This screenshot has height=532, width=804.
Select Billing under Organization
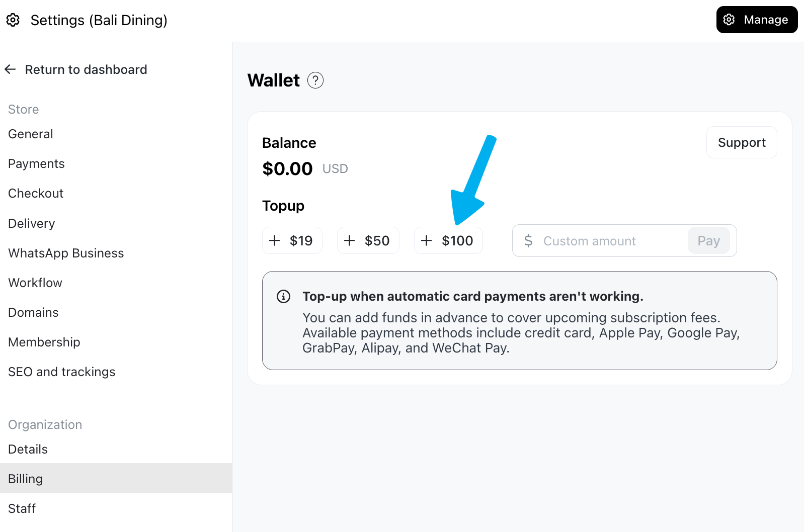pyautogui.click(x=116, y=479)
